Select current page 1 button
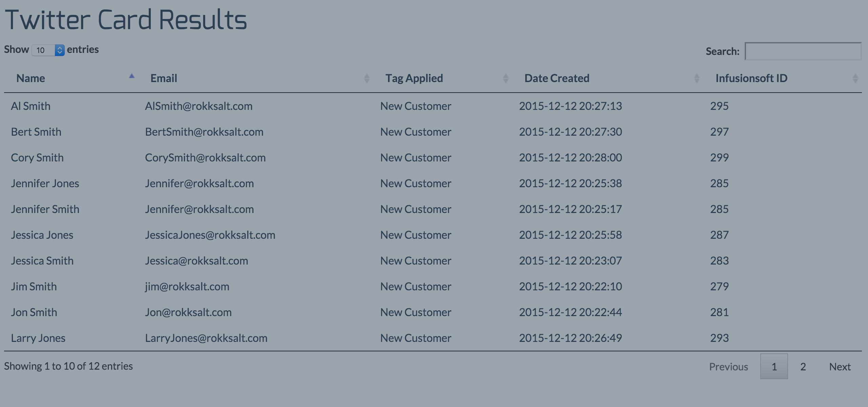Image resolution: width=868 pixels, height=407 pixels. [x=774, y=367]
